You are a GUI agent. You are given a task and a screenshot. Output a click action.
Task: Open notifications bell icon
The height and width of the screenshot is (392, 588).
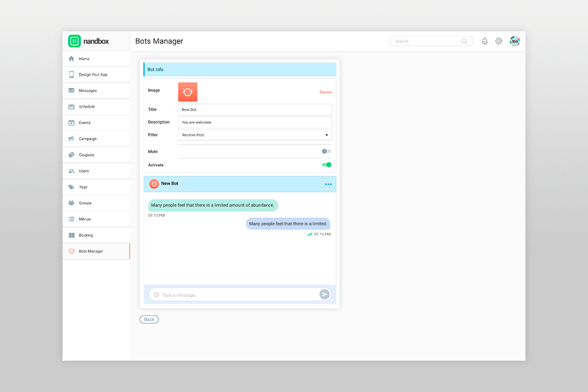[484, 41]
